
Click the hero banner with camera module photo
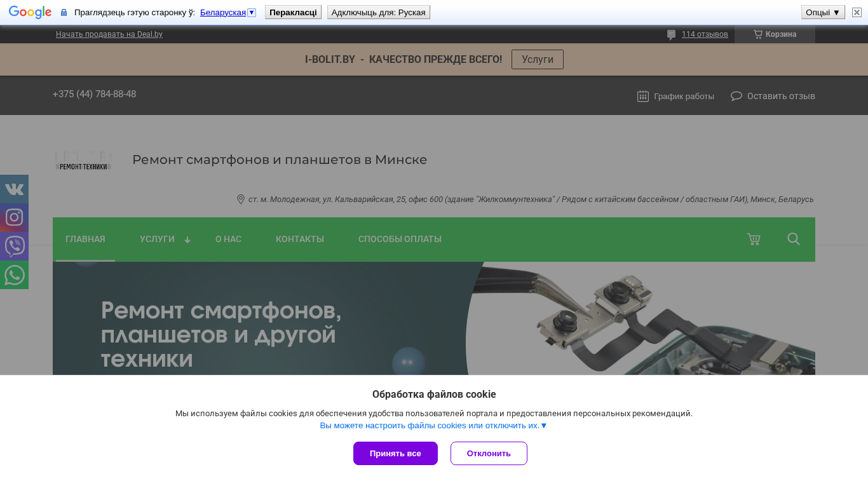tap(434, 318)
